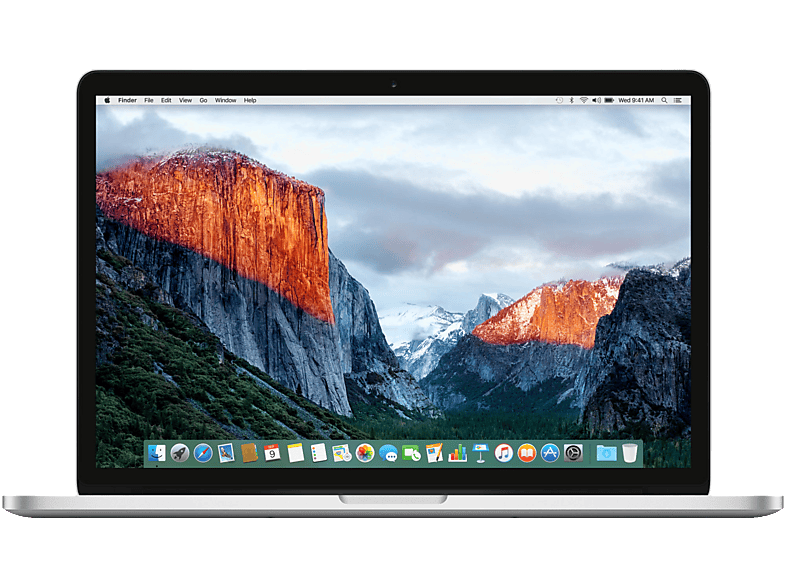Open the Finder menu

(x=127, y=100)
